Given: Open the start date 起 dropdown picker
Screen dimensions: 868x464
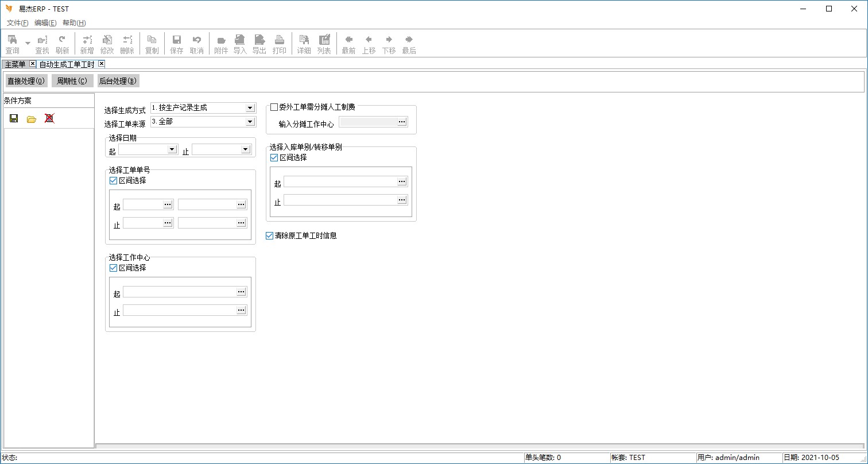Looking at the screenshot, I should tap(172, 149).
